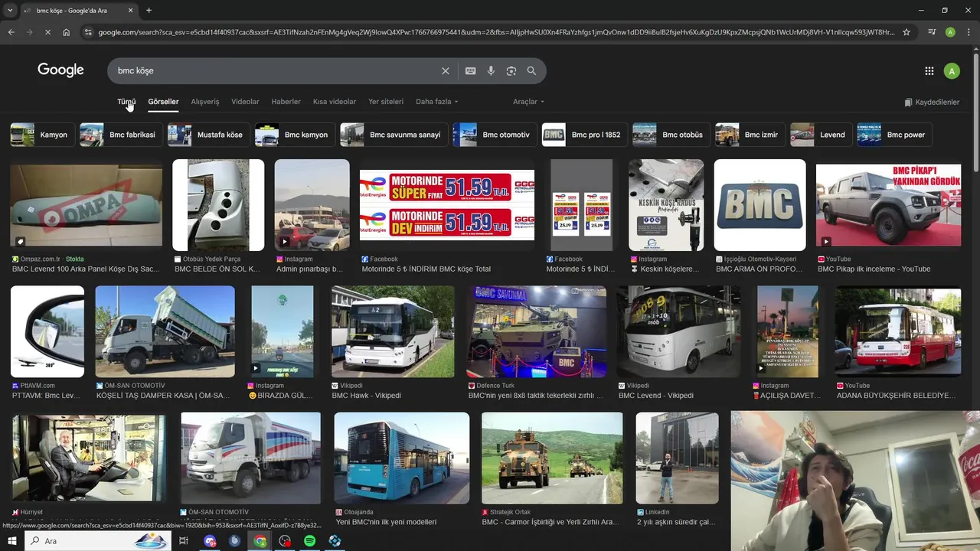980x551 pixels.
Task: Open the Google account avatar
Action: coord(952,71)
